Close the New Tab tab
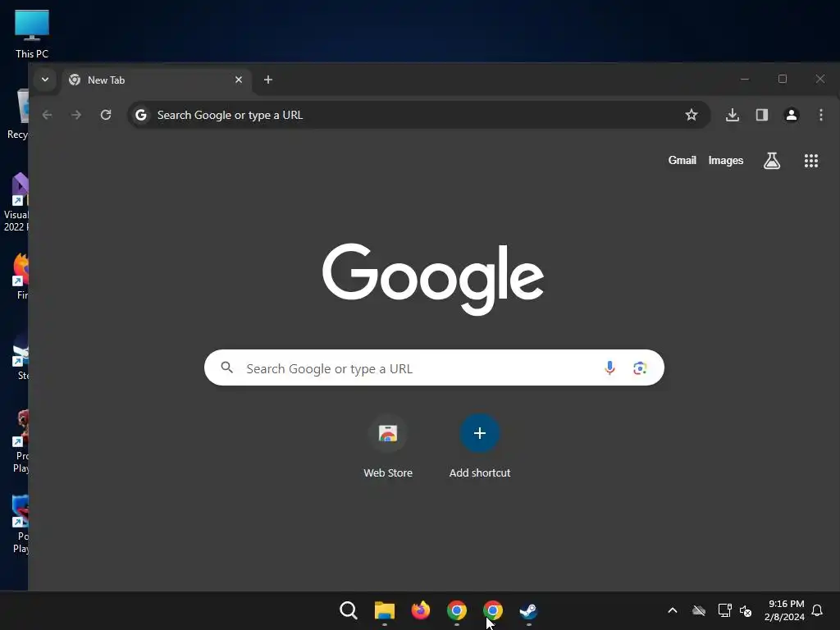The height and width of the screenshot is (630, 840). click(239, 80)
